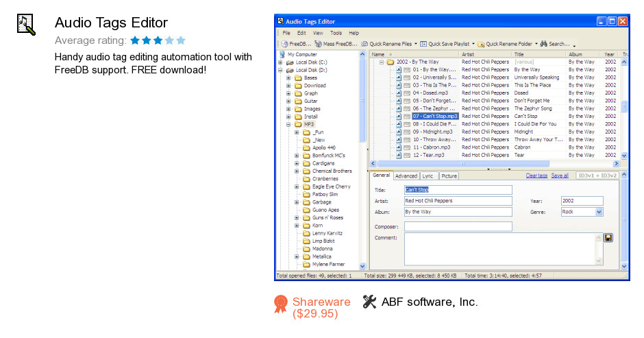Click the Album input field
Image resolution: width=644 pixels, height=338 pixels.
[x=458, y=212]
